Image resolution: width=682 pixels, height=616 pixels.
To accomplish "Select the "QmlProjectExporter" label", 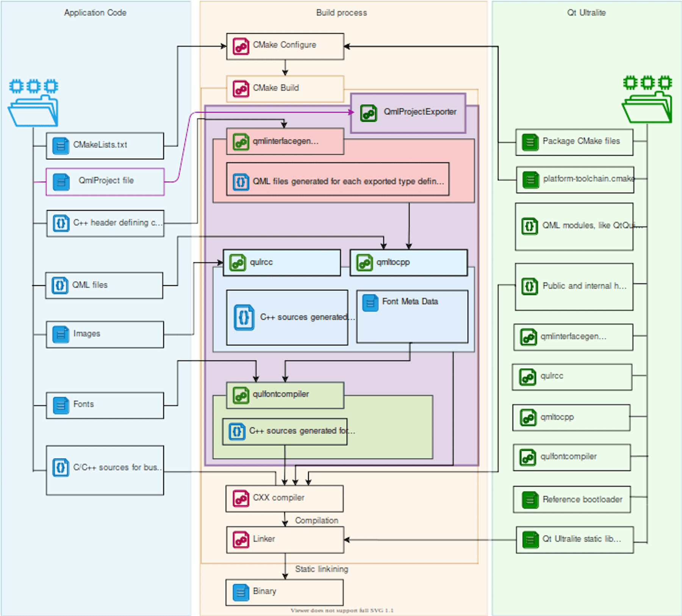I will click(x=420, y=112).
